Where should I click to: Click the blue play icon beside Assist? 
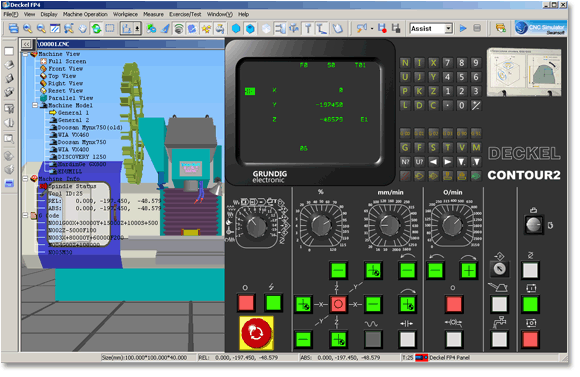pos(463,28)
